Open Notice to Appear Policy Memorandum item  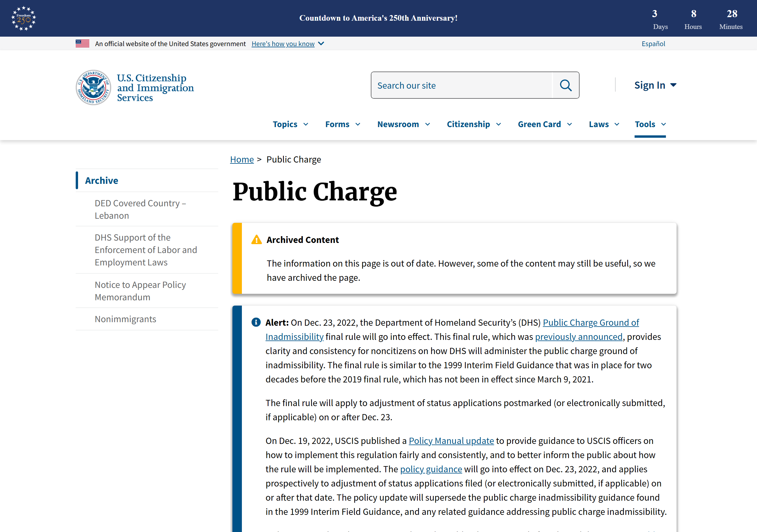click(140, 291)
